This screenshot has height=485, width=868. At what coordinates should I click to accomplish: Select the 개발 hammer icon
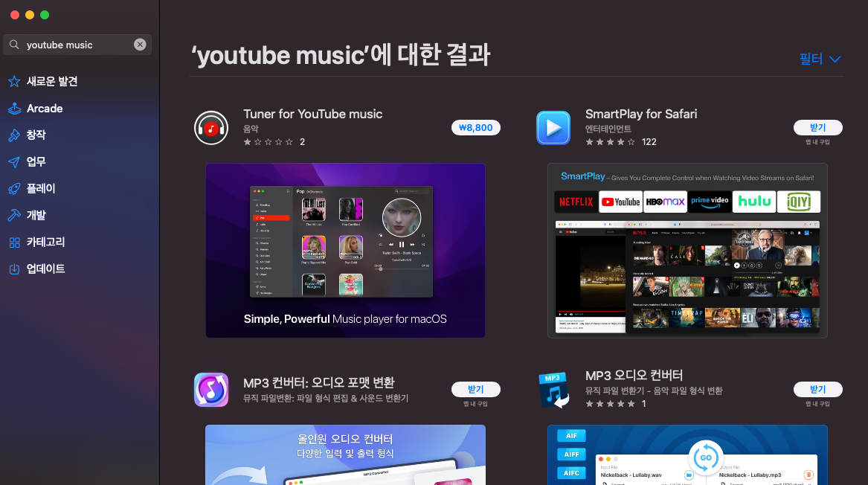(x=14, y=216)
